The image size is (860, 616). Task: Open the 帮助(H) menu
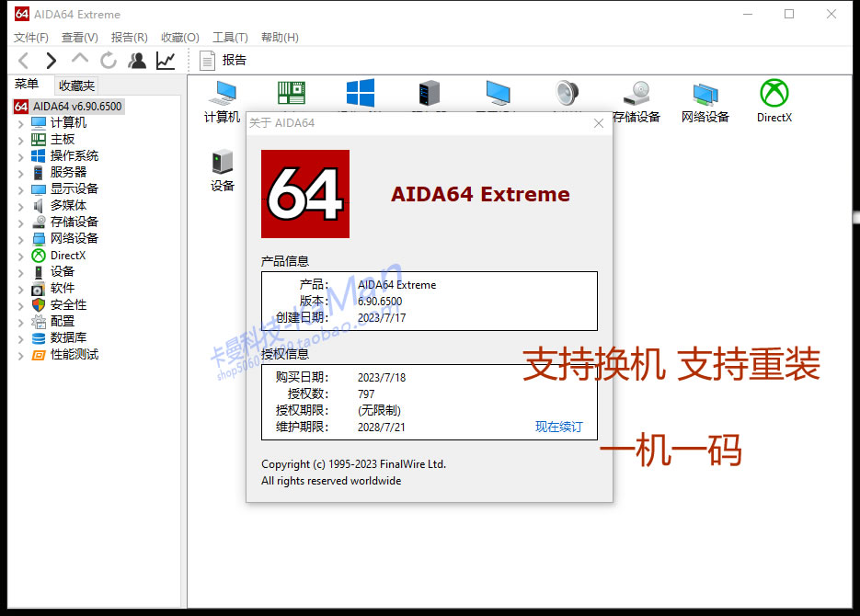pos(280,38)
